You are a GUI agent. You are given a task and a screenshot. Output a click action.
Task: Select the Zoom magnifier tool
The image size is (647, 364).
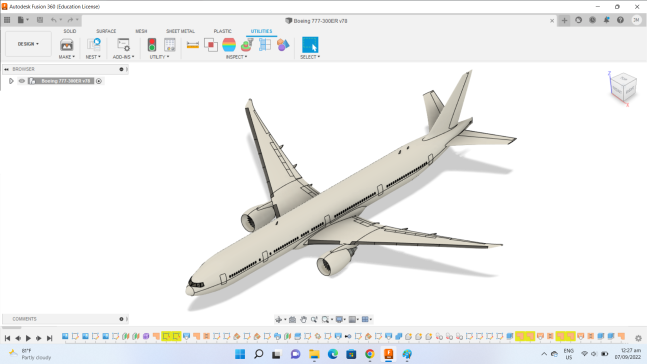314,319
